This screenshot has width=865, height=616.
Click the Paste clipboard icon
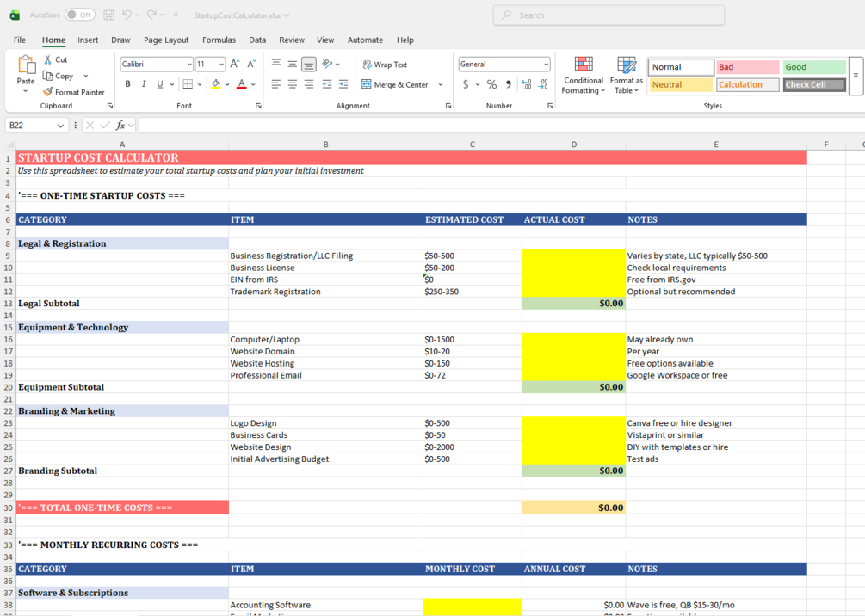(25, 65)
